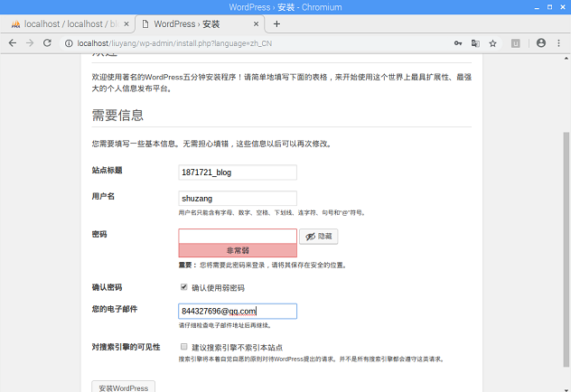Open the Chromium three-dot menu
This screenshot has height=392, width=571.
click(x=558, y=43)
